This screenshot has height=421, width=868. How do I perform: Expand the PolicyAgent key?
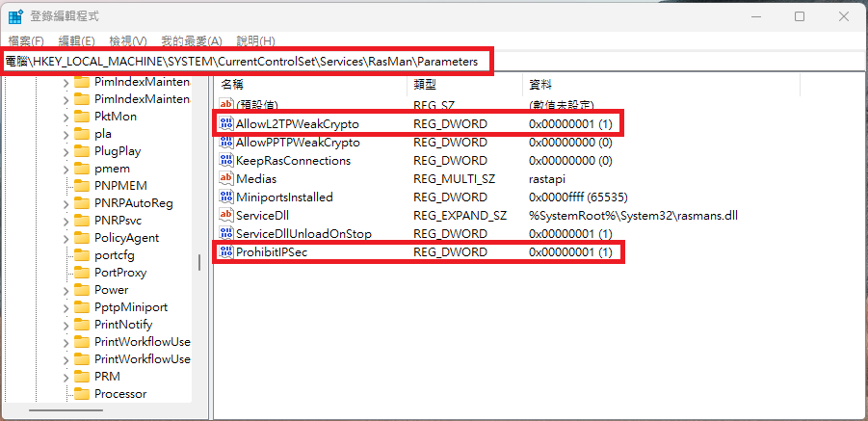tap(66, 238)
